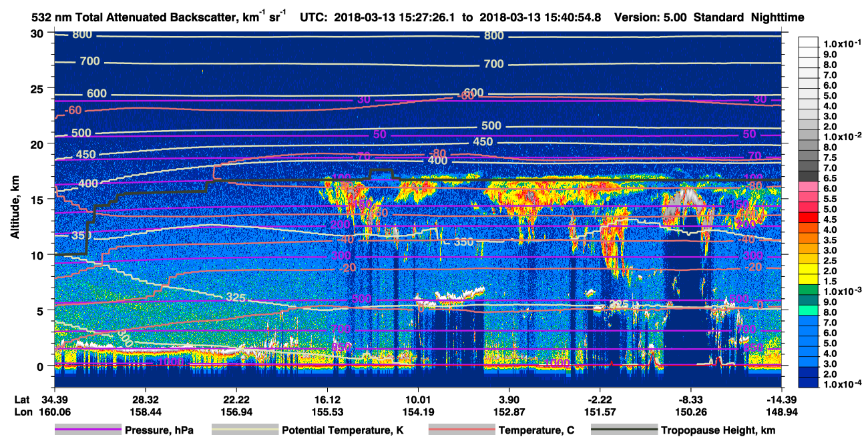Click the 'Pressure, hPa' legend label

160,430
